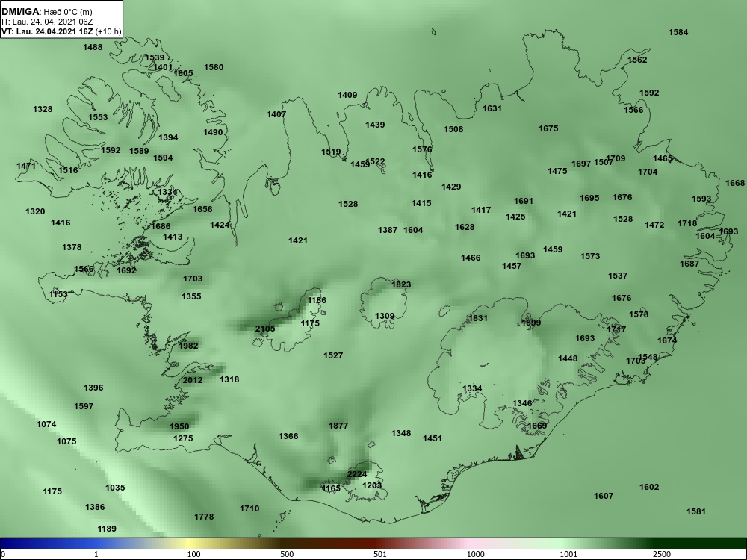This screenshot has height=560, width=747.
Task: Click the 1687 height label
Action: click(689, 264)
